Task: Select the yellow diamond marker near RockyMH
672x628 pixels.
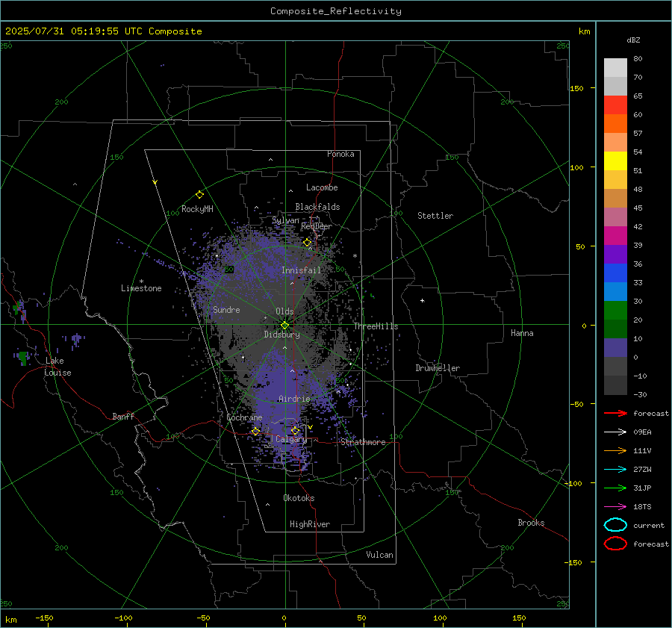Action: click(x=199, y=195)
